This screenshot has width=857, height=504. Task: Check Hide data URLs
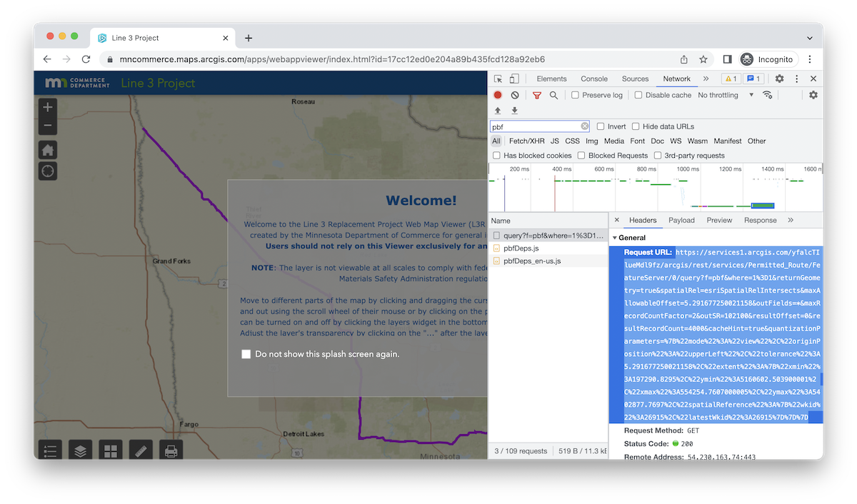point(636,126)
